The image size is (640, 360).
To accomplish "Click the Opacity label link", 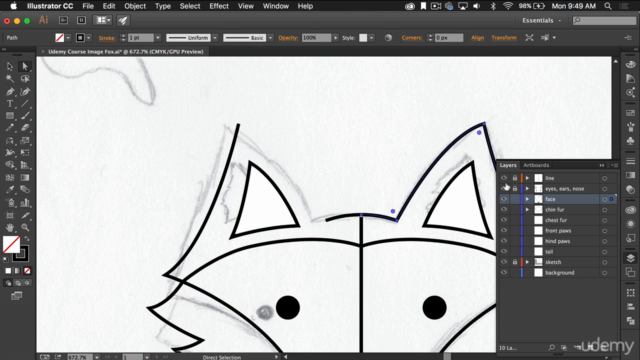I will pyautogui.click(x=288, y=38).
